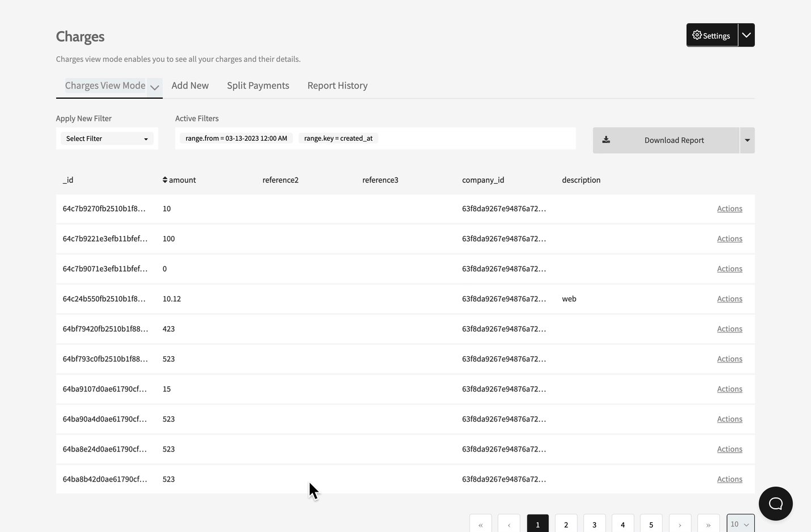Click the amount value 15

click(x=167, y=389)
